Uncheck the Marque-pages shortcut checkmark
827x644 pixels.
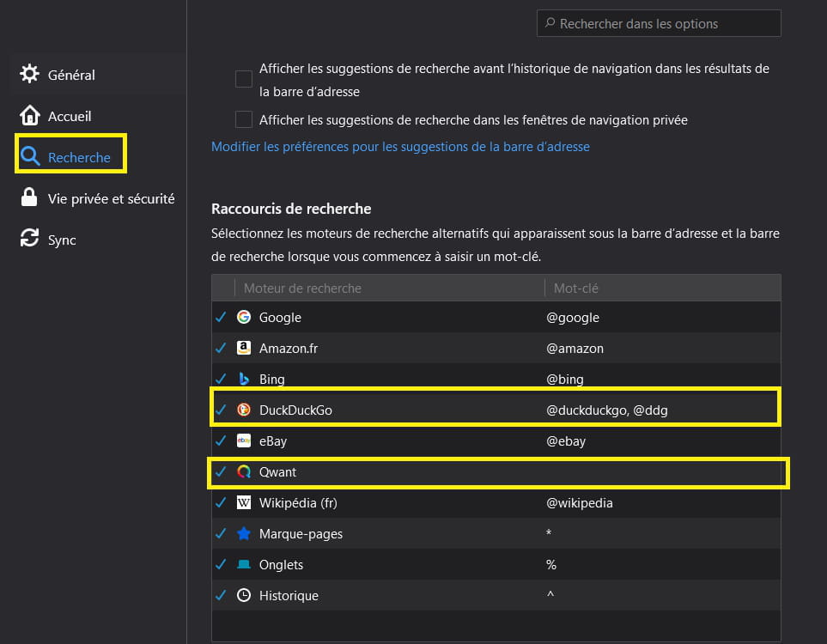pyautogui.click(x=221, y=534)
